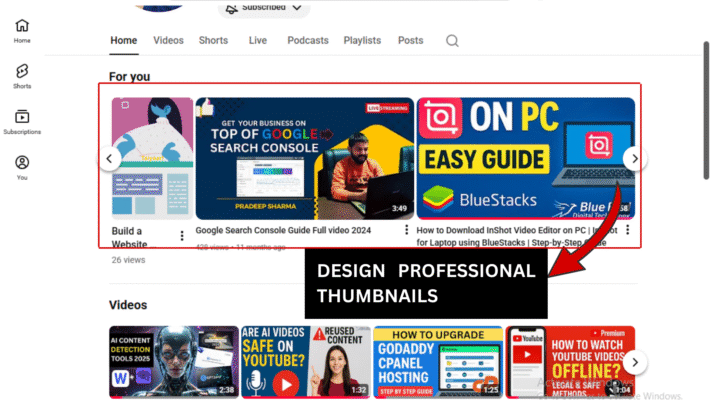The image size is (711, 400).
Task: Click the 26 views text
Action: 128,260
